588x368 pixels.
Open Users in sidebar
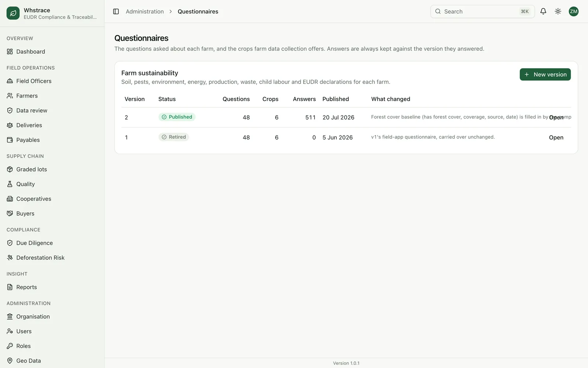point(52,331)
